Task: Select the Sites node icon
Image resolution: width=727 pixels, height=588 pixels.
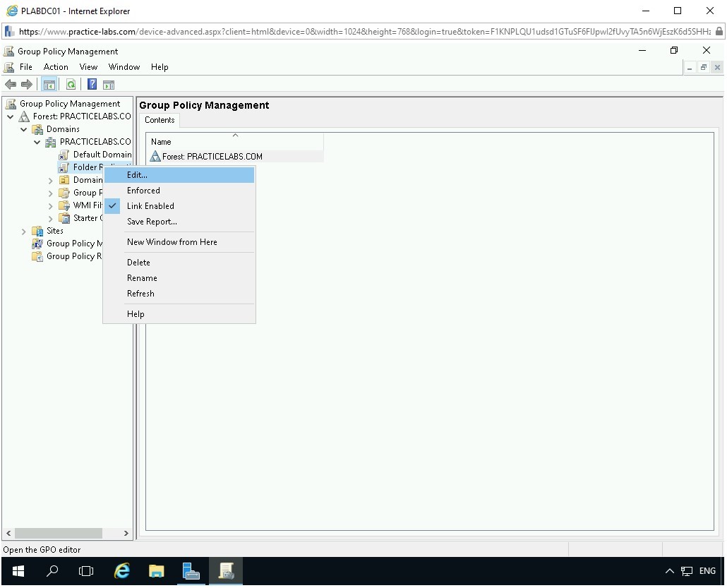Action: coord(37,231)
